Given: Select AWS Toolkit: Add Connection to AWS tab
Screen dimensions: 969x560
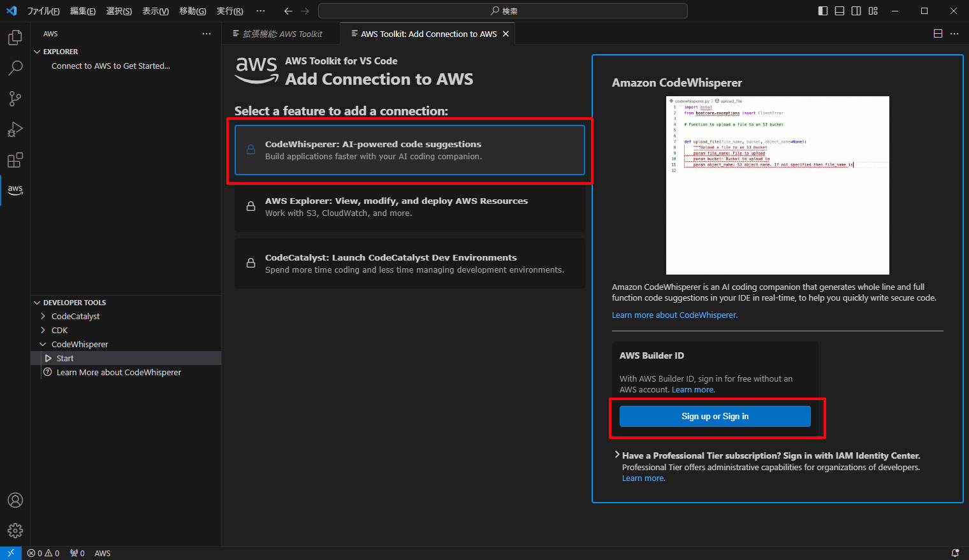Looking at the screenshot, I should pyautogui.click(x=428, y=34).
